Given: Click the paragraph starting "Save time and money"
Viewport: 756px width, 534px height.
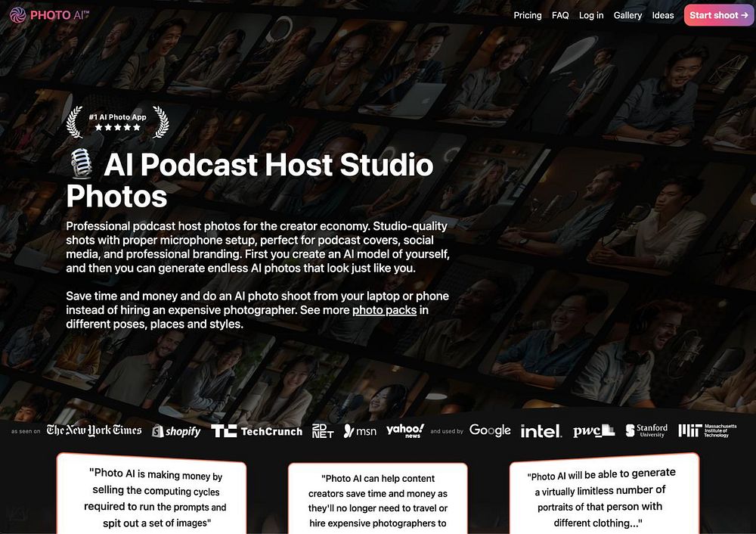Looking at the screenshot, I should point(258,310).
